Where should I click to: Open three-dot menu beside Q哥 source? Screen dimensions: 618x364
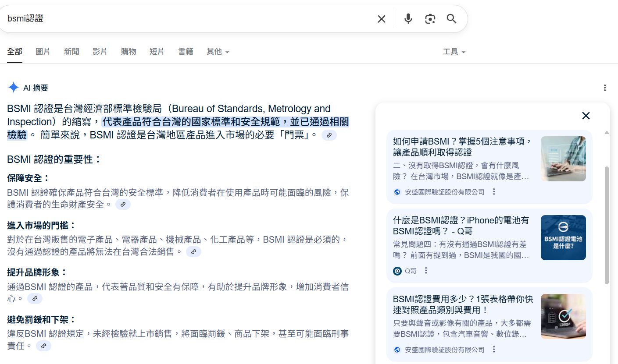coord(426,271)
